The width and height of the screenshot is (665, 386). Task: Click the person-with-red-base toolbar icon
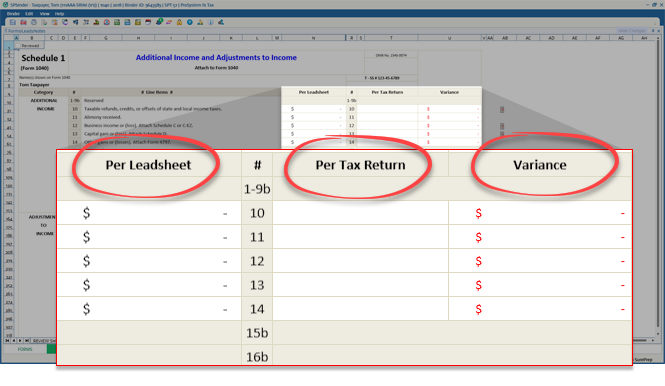(x=96, y=22)
